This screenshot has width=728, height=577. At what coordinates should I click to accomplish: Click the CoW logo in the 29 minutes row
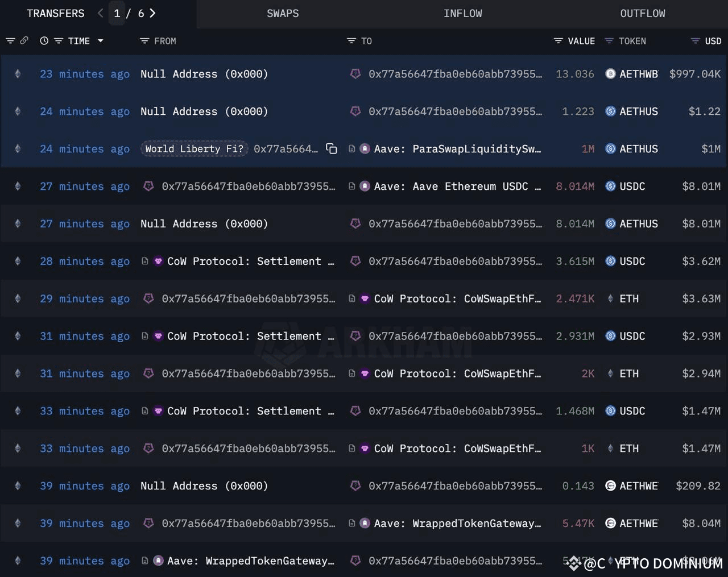[x=365, y=299]
